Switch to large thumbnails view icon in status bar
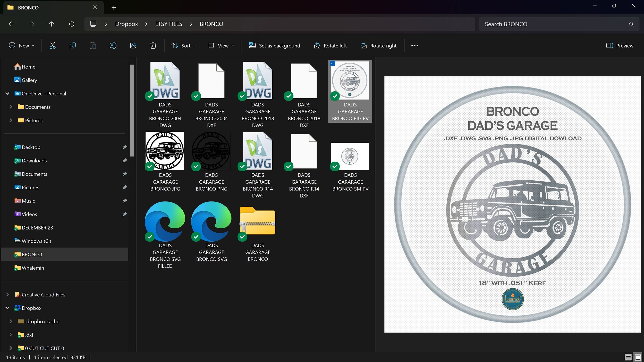 (638, 357)
